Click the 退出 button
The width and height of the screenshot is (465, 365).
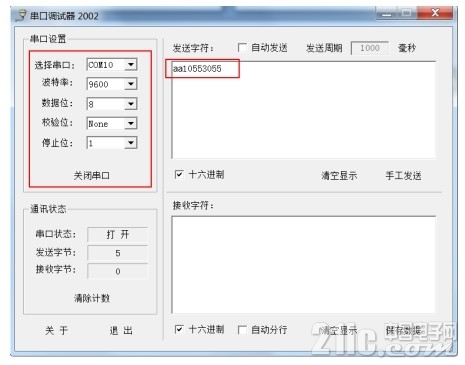121,330
